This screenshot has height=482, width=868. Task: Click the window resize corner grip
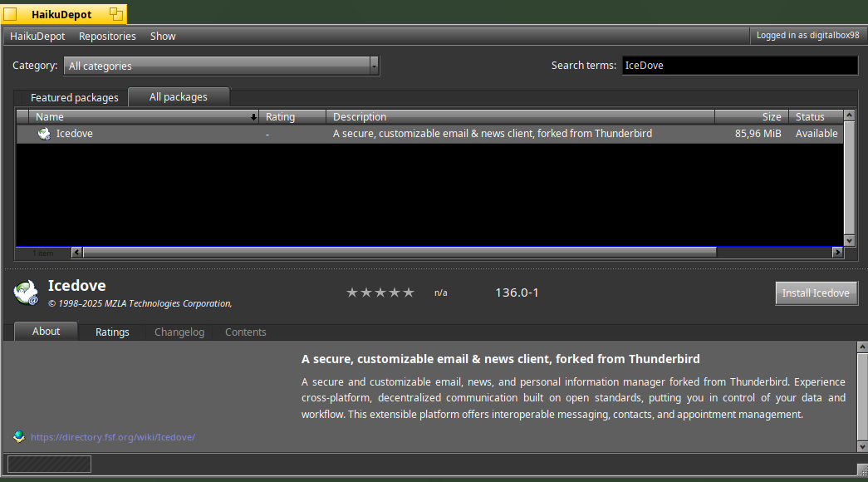[862, 470]
